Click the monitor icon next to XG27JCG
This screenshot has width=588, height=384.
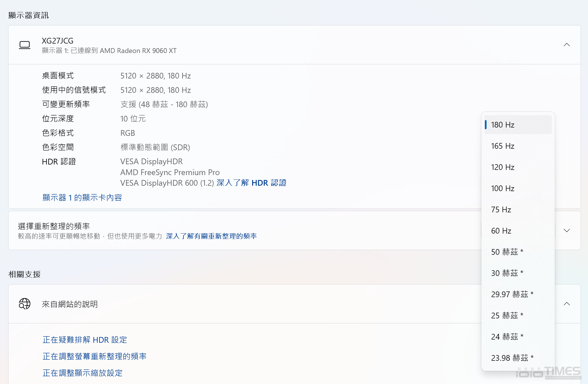(25, 45)
